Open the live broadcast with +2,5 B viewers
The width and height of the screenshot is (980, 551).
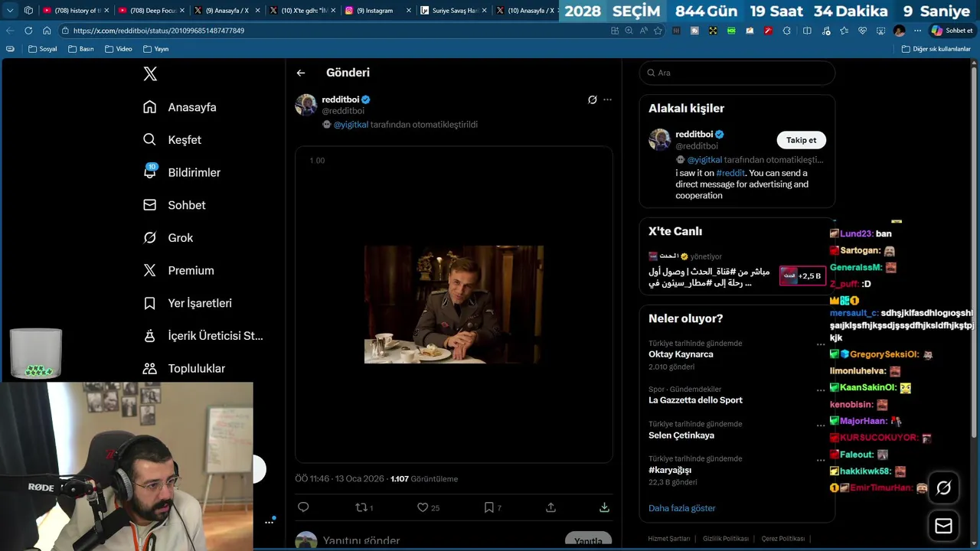tap(802, 275)
